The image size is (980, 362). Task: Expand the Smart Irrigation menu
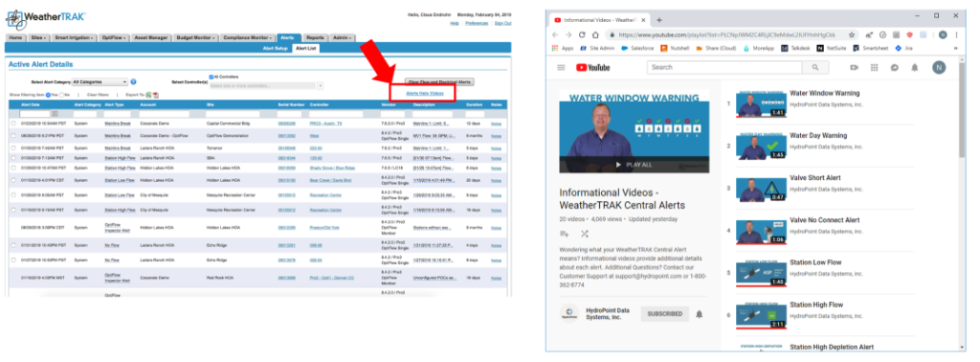[x=75, y=37]
